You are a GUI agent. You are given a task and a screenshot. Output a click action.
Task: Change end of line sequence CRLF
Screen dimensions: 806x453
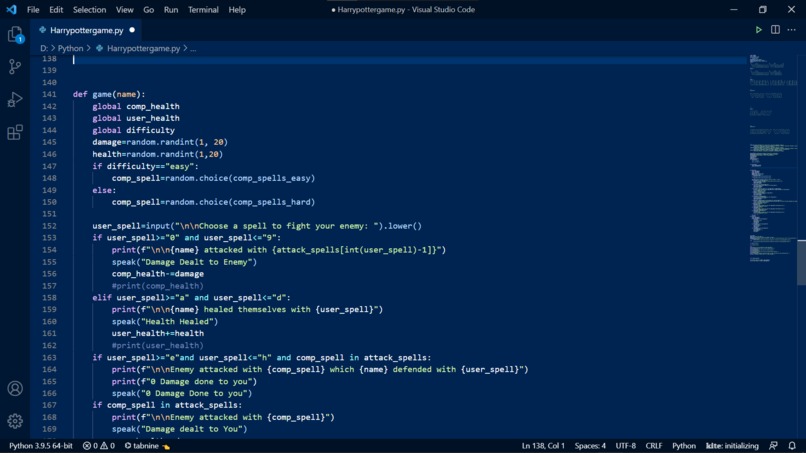pyautogui.click(x=654, y=446)
